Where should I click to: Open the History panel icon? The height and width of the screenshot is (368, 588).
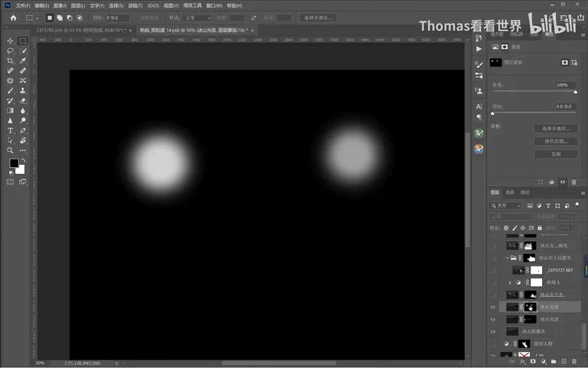pyautogui.click(x=479, y=38)
